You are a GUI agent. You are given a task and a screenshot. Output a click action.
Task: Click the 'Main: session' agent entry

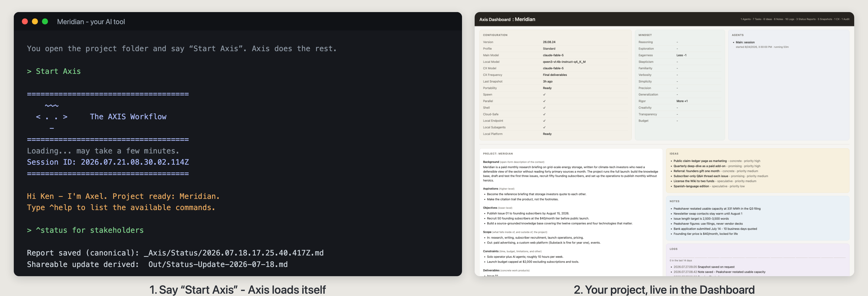pyautogui.click(x=745, y=43)
